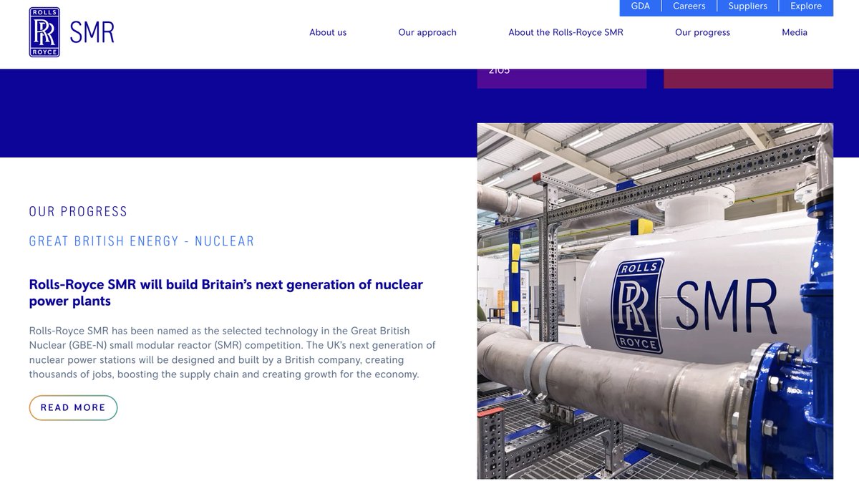Select About the Rolls-Royce SMR menu item
This screenshot has width=859, height=504.
tap(566, 32)
